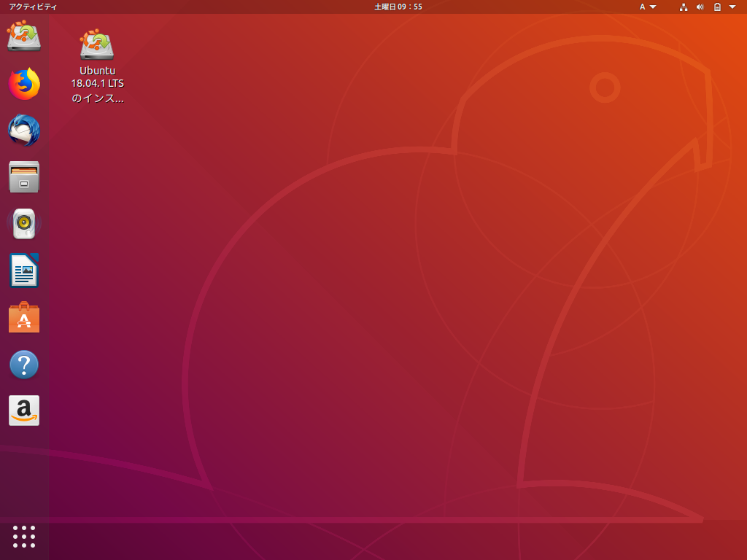Open Thunderbird mail client
Viewport: 747px width, 560px height.
pos(24,130)
